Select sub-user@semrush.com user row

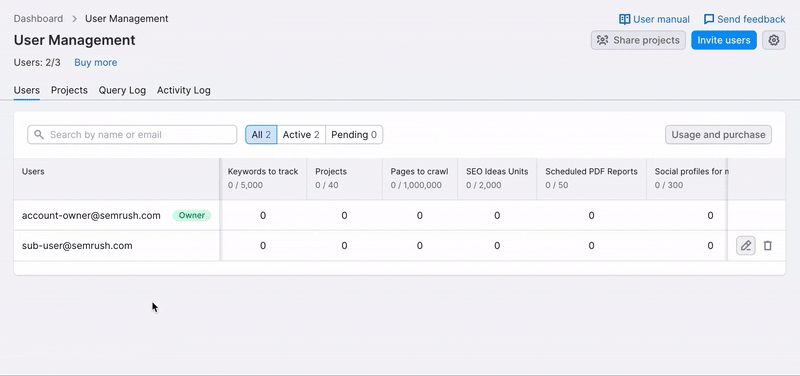click(x=399, y=245)
